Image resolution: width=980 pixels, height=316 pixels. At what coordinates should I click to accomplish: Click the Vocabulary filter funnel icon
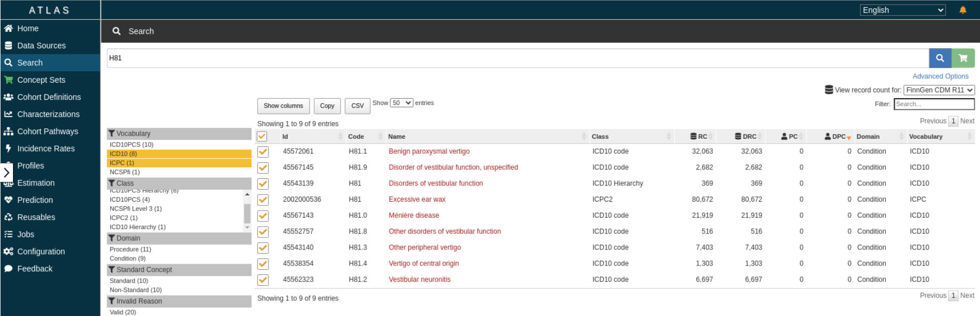coord(112,134)
